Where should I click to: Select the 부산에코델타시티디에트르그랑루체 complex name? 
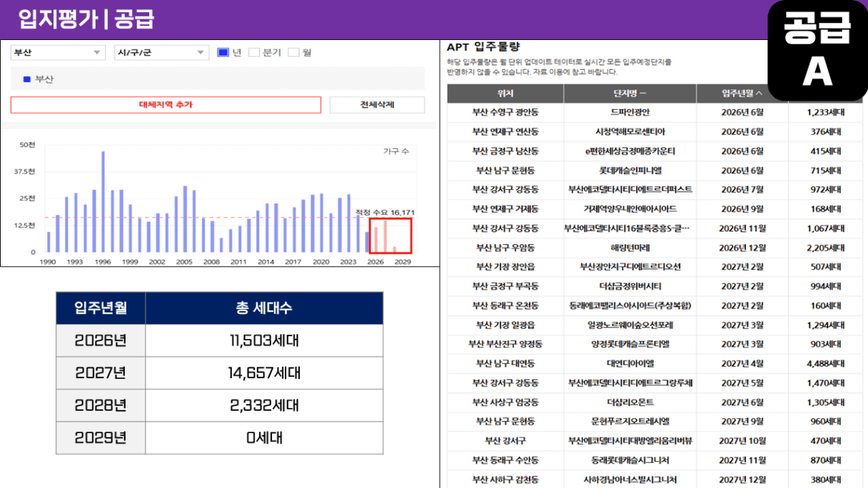(x=630, y=382)
